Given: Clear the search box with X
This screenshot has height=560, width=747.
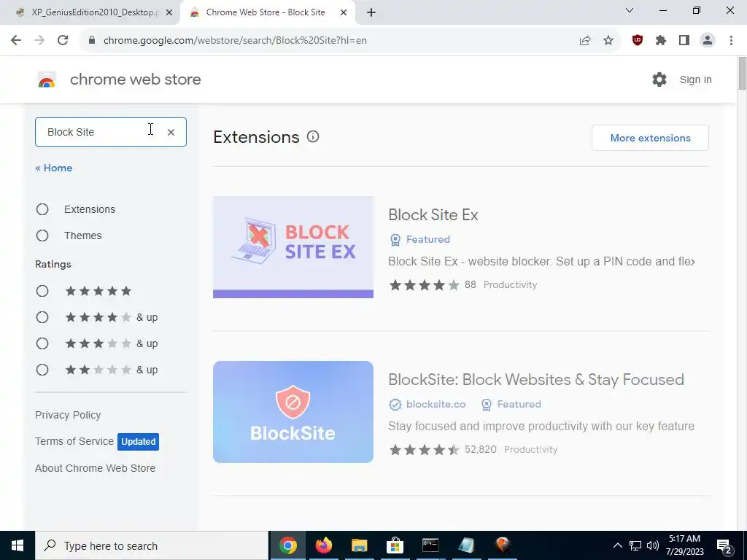Looking at the screenshot, I should [171, 133].
